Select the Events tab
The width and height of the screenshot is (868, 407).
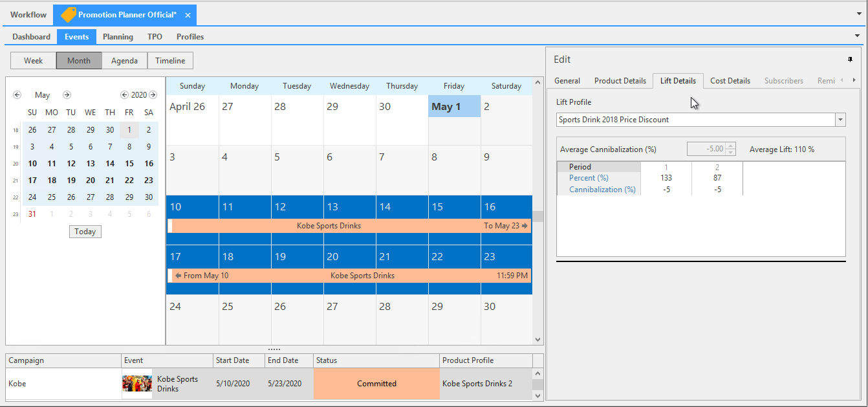tap(77, 37)
